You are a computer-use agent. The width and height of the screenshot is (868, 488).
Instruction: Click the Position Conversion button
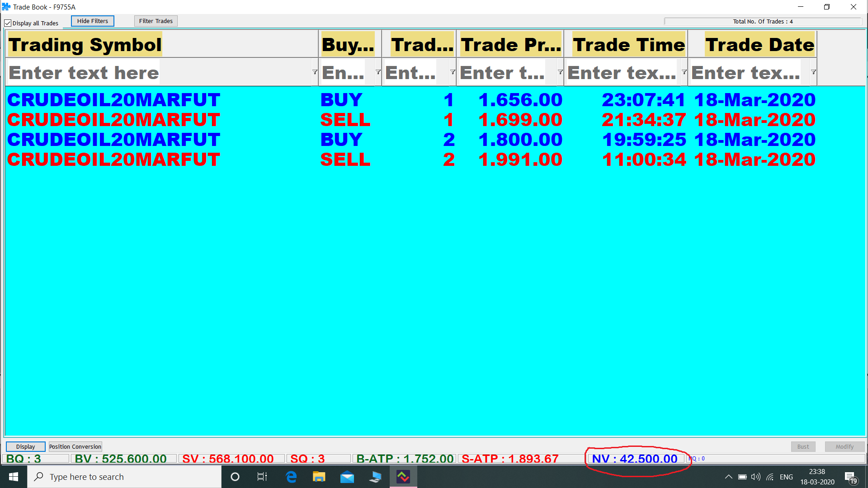click(75, 446)
